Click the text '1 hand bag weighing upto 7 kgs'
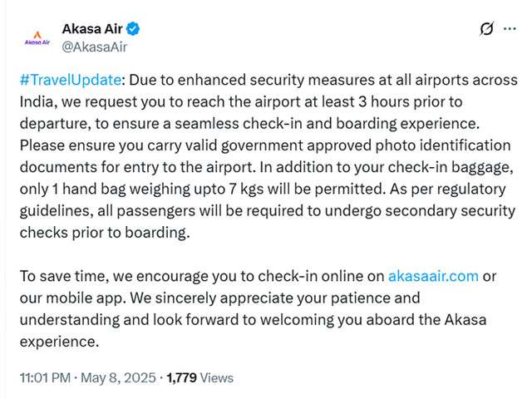Viewport: 532px width, 399px height. [140, 190]
